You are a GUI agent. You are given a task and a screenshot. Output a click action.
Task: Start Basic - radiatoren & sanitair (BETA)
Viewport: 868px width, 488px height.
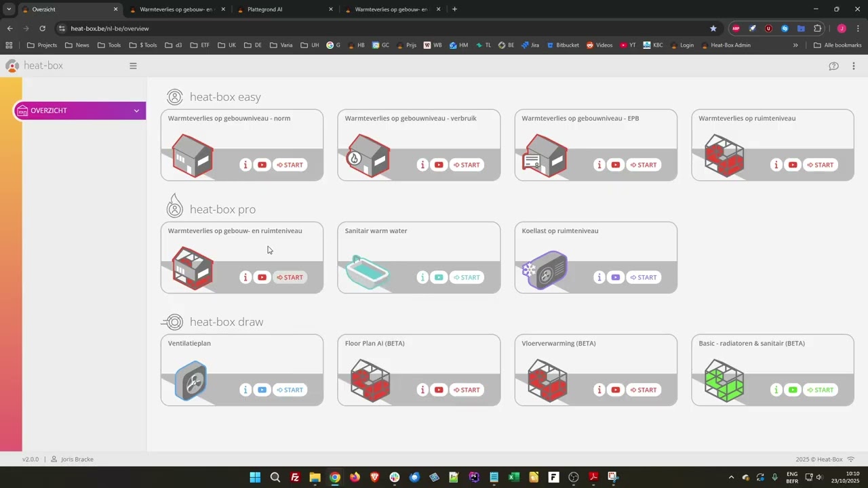tap(821, 390)
